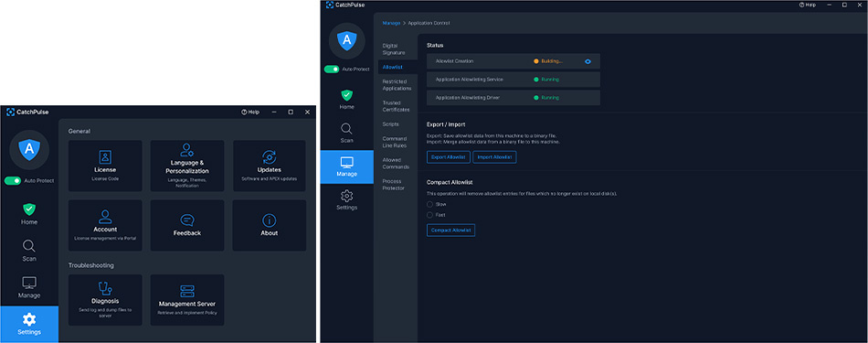Maximize the Manage window
868x343 pixels.
(x=844, y=5)
